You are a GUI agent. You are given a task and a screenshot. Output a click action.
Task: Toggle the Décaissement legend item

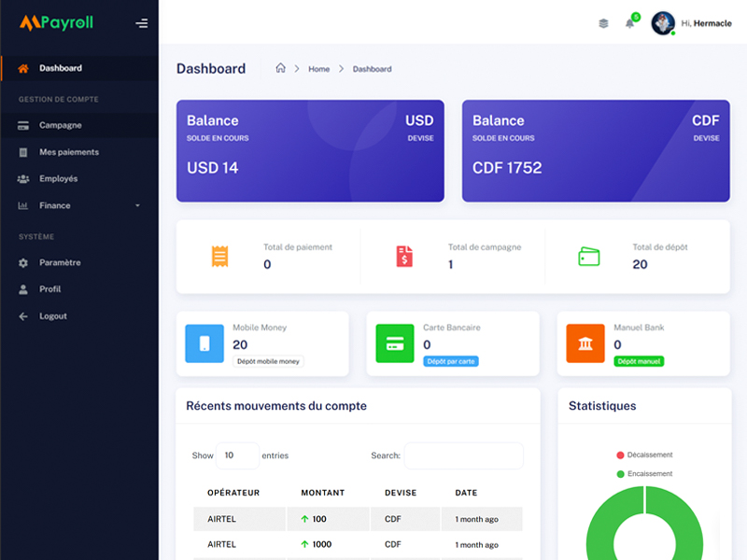(644, 455)
